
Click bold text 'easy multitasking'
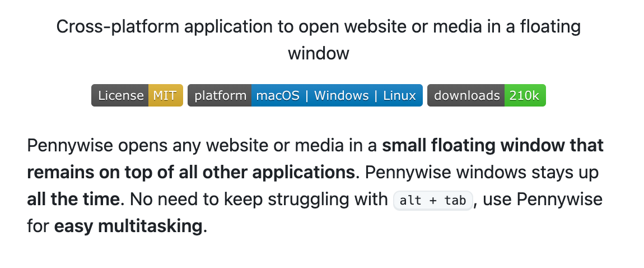point(128,227)
